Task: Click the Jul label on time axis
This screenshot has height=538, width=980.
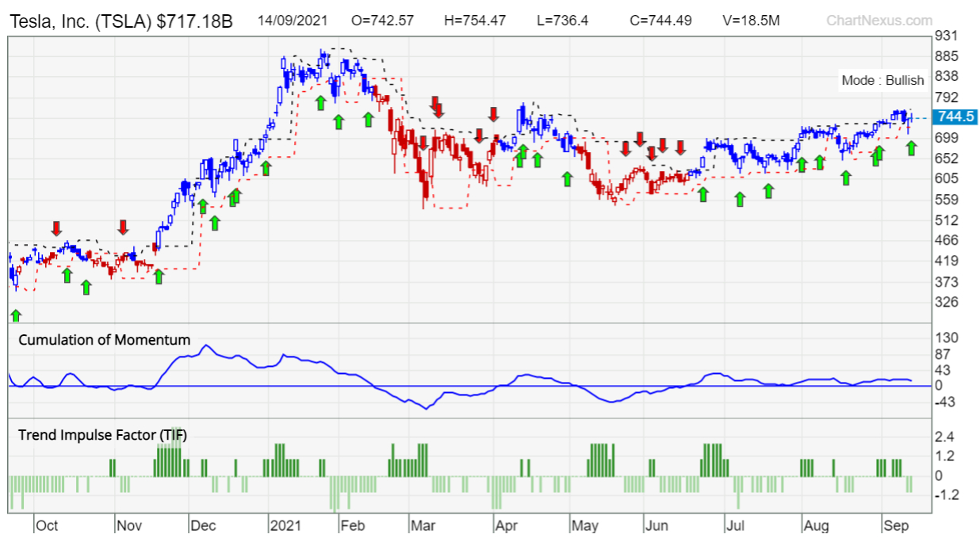Action: (x=734, y=525)
